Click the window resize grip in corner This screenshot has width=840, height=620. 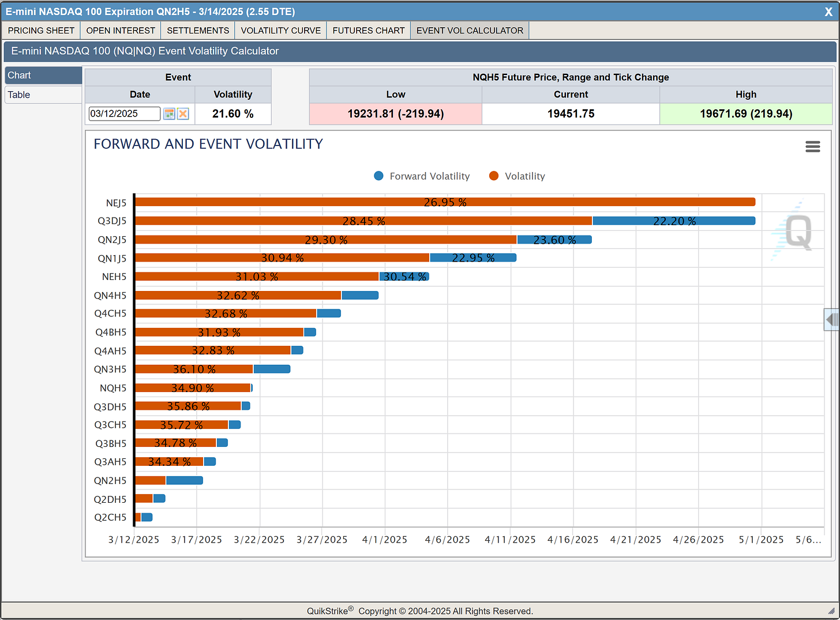pyautogui.click(x=831, y=611)
